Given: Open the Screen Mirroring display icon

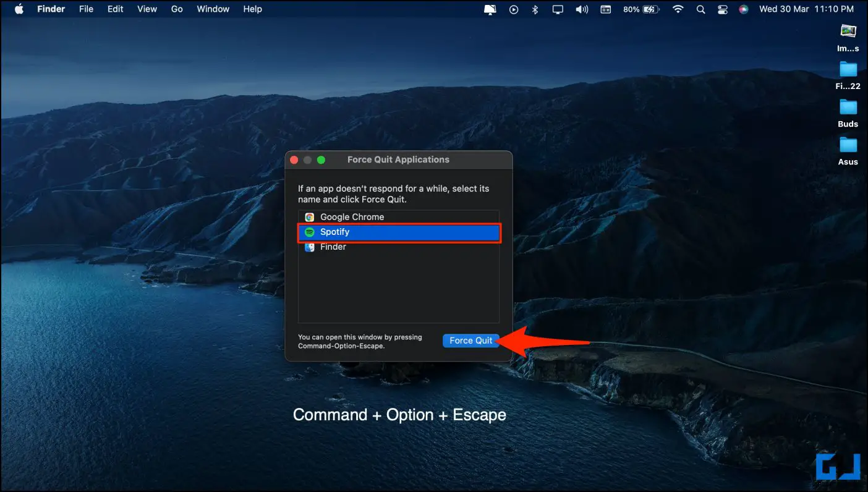Looking at the screenshot, I should [x=558, y=9].
